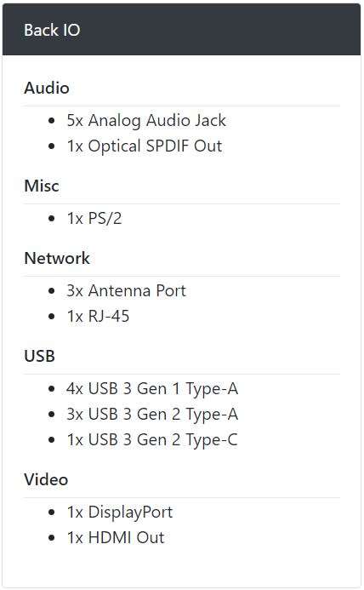The image size is (364, 590).
Task: Select the USB section heading
Action: (39, 356)
